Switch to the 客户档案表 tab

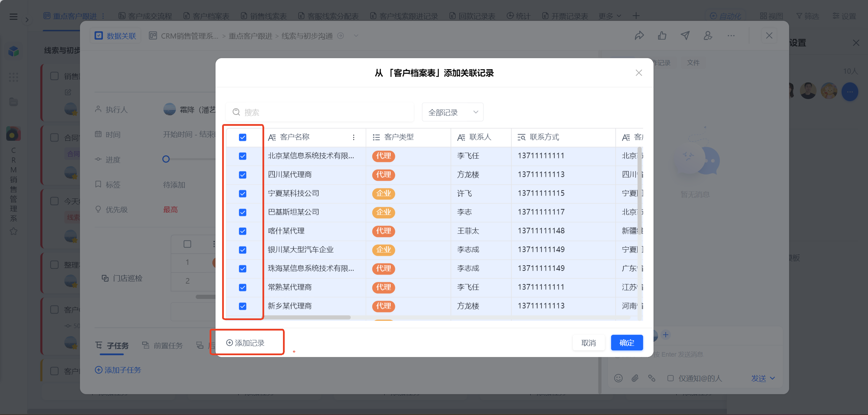click(206, 16)
